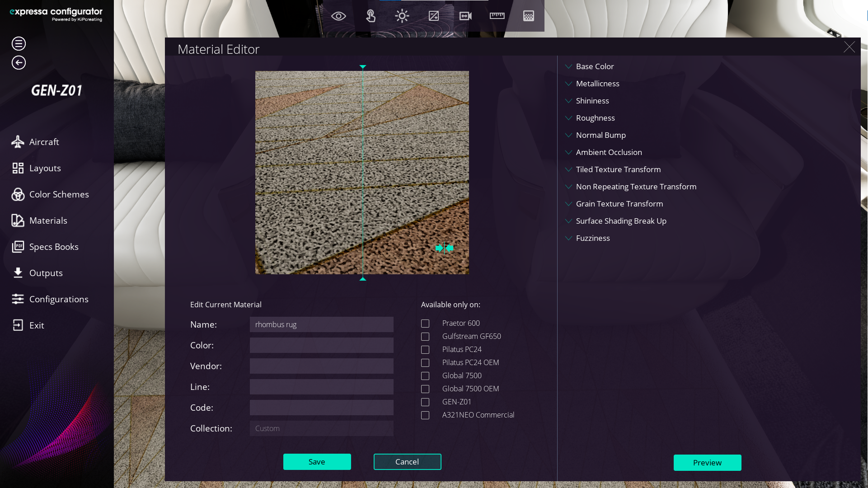Tick the Global 7500 OEM checkbox

click(x=425, y=389)
